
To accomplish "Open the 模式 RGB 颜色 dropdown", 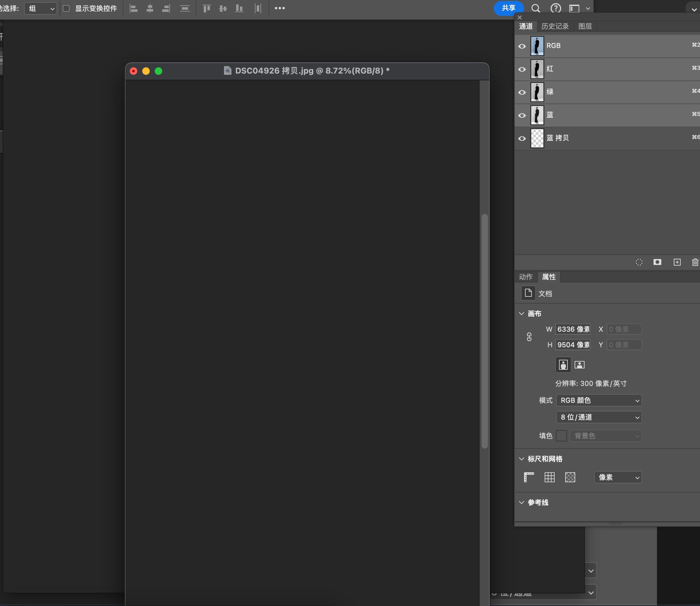I will 599,400.
